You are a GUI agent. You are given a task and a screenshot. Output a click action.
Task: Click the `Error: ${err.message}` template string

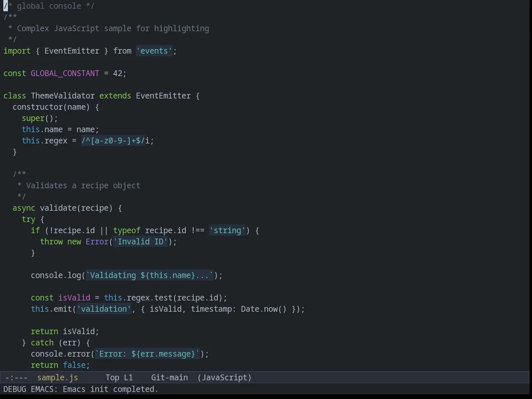coord(147,354)
